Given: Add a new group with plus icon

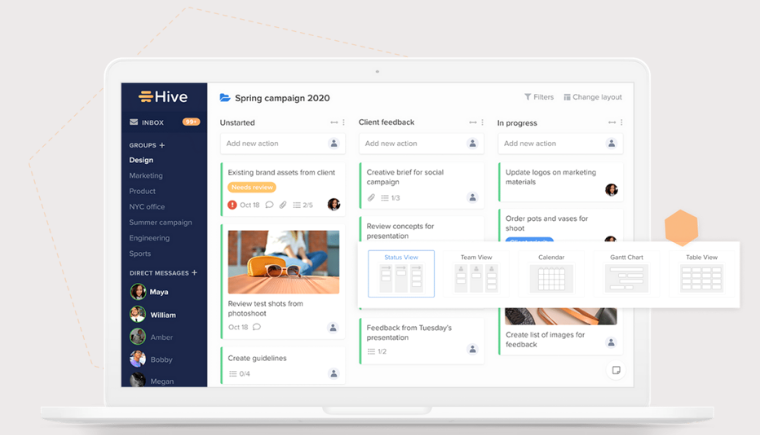Looking at the screenshot, I should coord(162,145).
